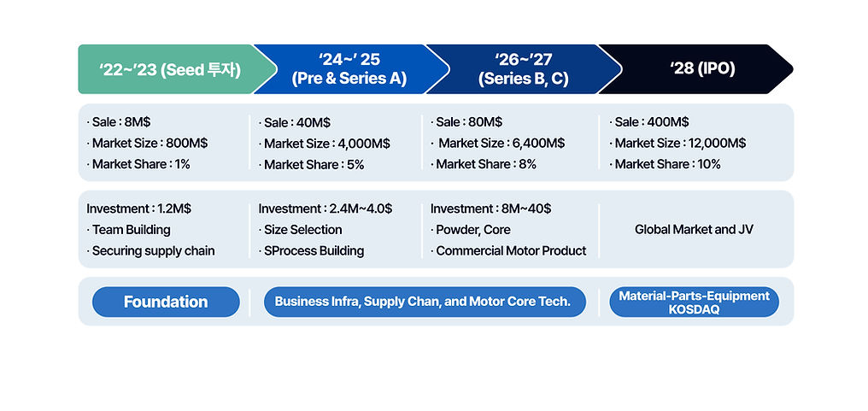The width and height of the screenshot is (868, 411).
Task: Click the Sale : 80M$ line
Action: (468, 122)
